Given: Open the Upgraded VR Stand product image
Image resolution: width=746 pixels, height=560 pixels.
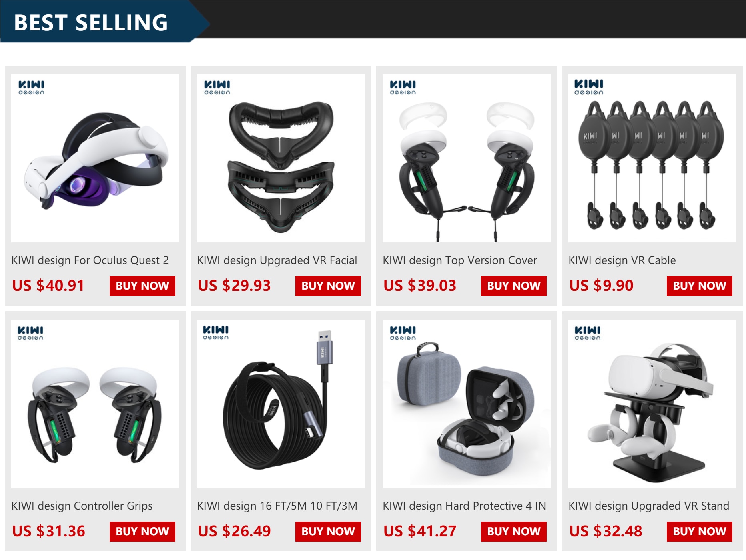Looking at the screenshot, I should pos(652,404).
